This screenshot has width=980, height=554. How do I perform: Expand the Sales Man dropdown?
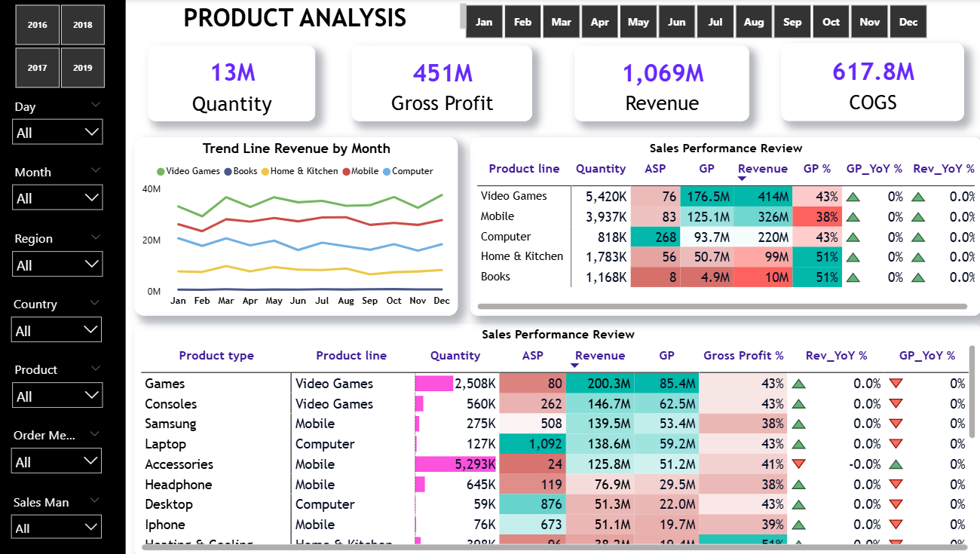pyautogui.click(x=57, y=527)
